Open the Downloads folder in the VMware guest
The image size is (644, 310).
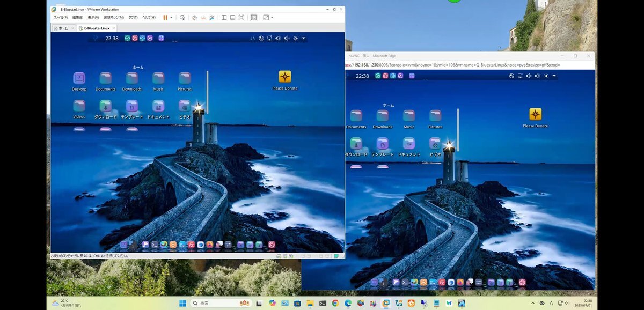132,82
